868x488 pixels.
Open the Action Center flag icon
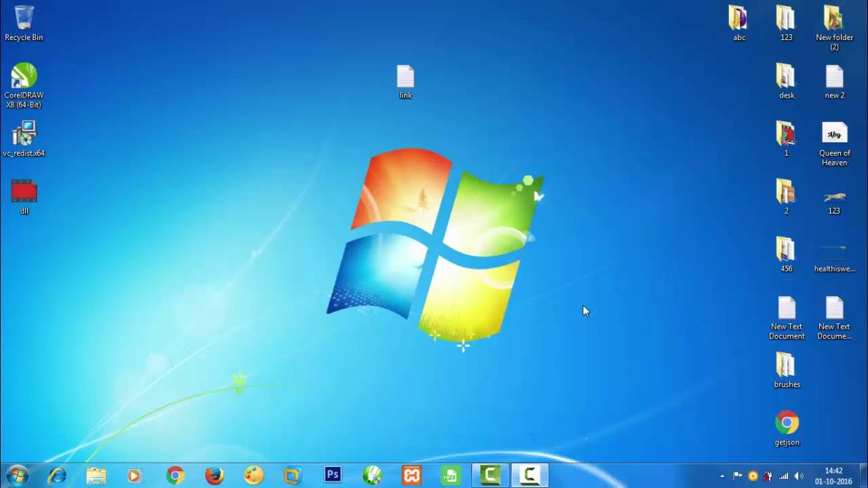[738, 476]
